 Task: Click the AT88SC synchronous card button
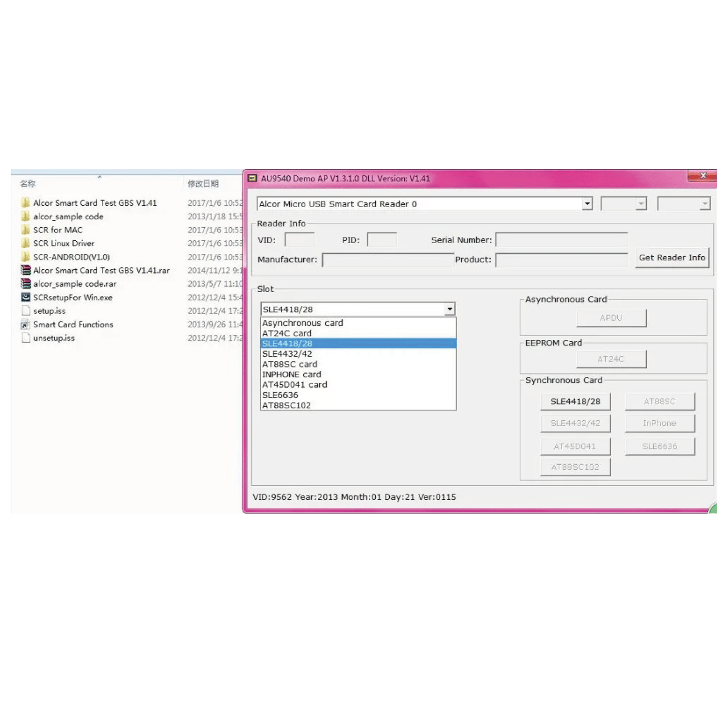(660, 401)
